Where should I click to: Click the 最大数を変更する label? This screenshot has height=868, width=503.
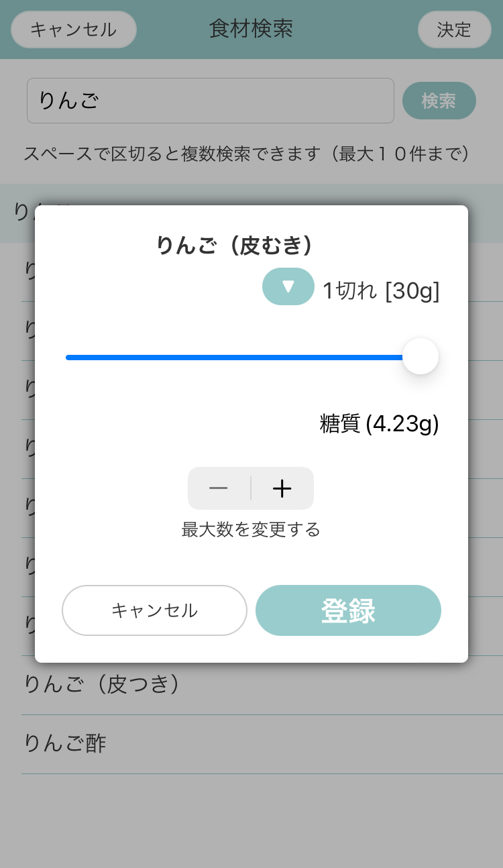(x=251, y=530)
